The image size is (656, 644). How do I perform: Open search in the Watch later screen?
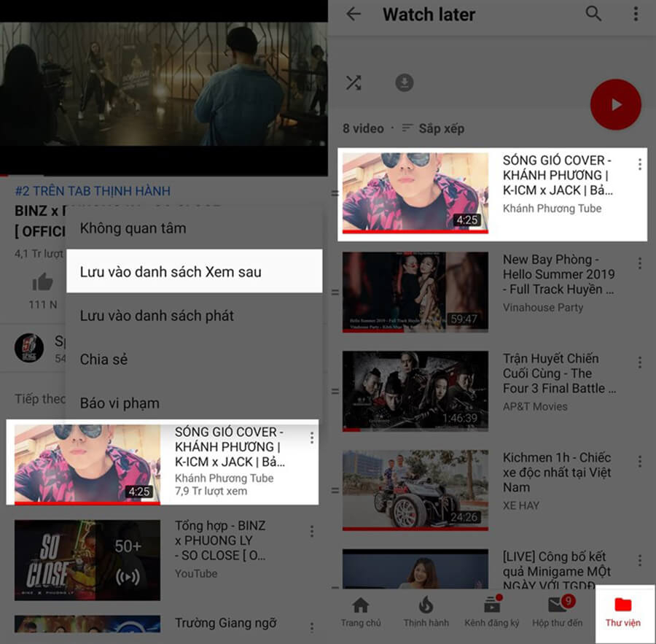pos(593,15)
